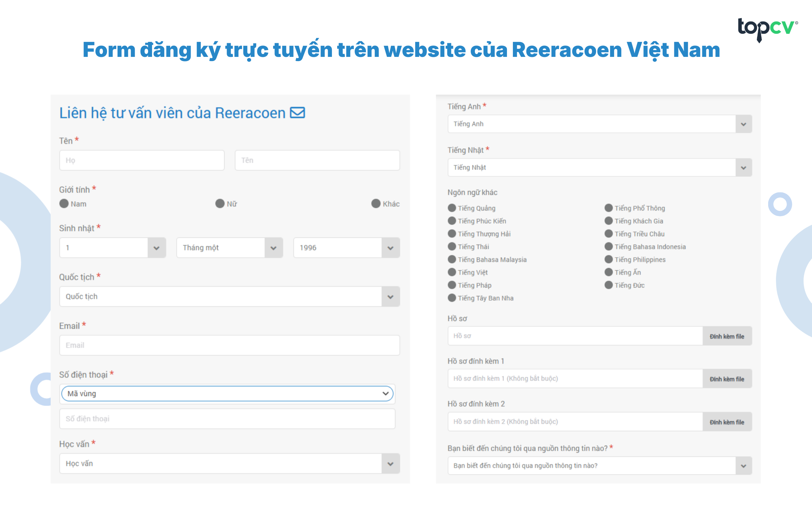Tick the Tiếng Philippines option

click(609, 259)
